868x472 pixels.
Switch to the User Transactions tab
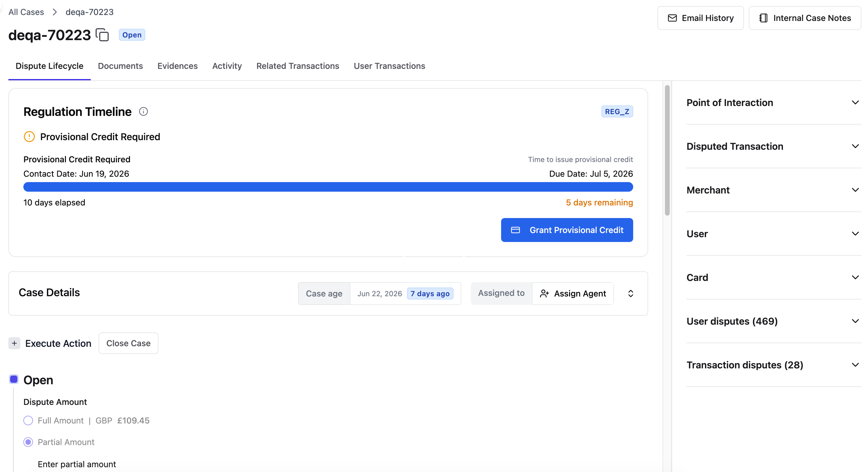pos(389,66)
